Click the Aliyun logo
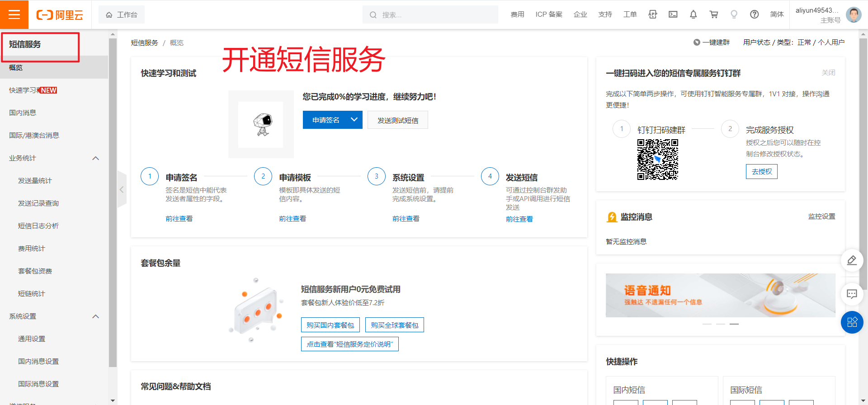The width and height of the screenshot is (868, 405). (x=60, y=15)
